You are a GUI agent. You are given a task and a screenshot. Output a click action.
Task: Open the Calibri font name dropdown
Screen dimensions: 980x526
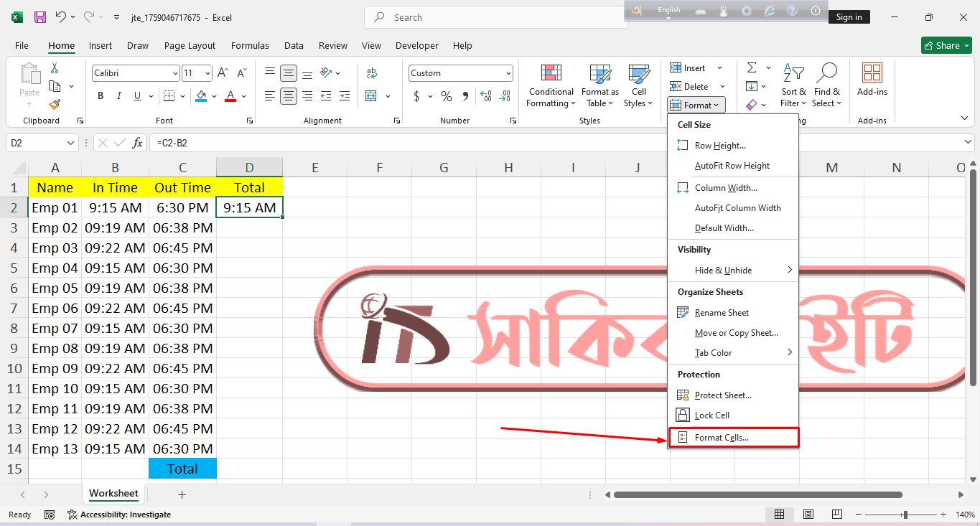click(x=175, y=73)
